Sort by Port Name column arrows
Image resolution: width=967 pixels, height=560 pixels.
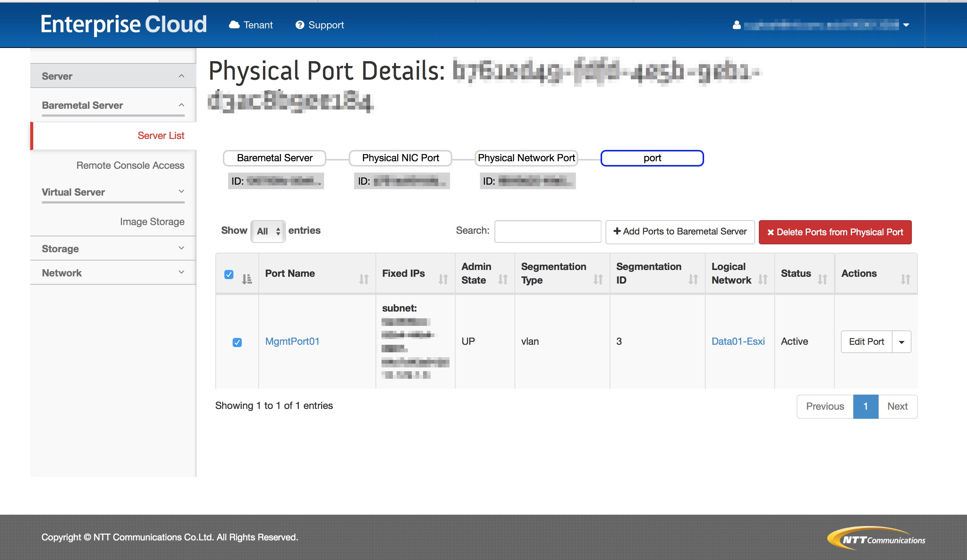pos(363,279)
